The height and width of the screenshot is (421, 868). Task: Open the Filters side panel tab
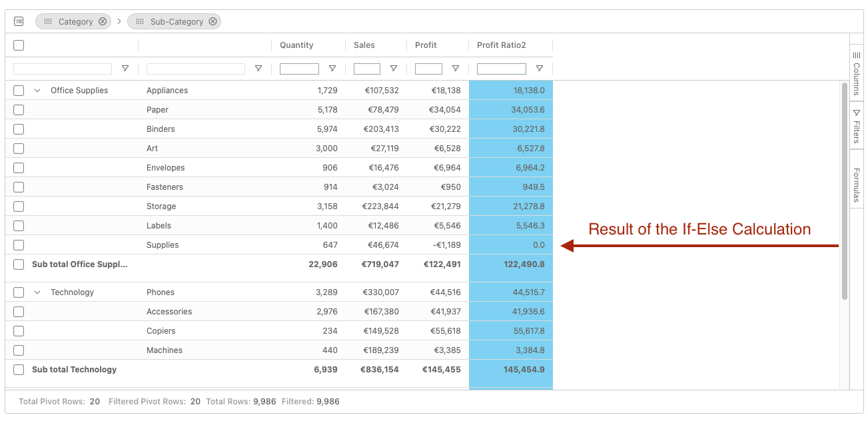pyautogui.click(x=857, y=127)
